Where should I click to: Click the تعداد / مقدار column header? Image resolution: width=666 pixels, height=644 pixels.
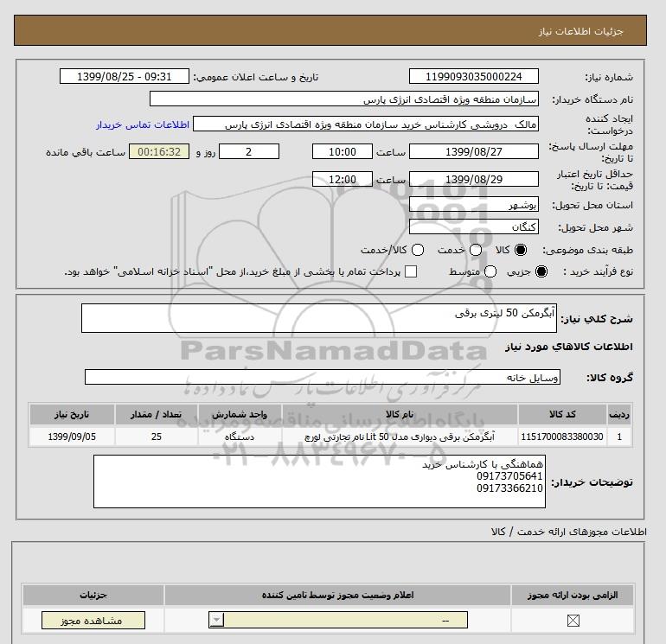tap(157, 414)
